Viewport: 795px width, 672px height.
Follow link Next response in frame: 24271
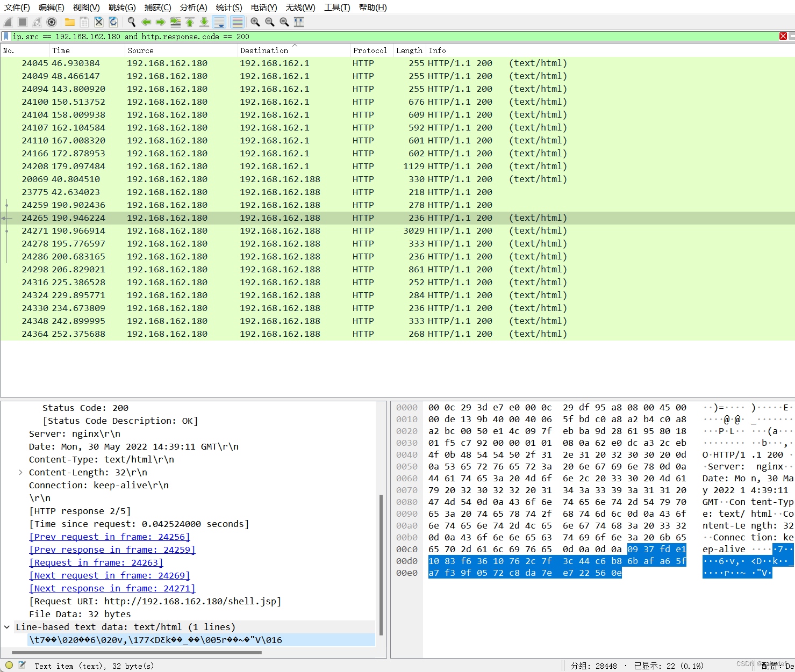click(112, 588)
